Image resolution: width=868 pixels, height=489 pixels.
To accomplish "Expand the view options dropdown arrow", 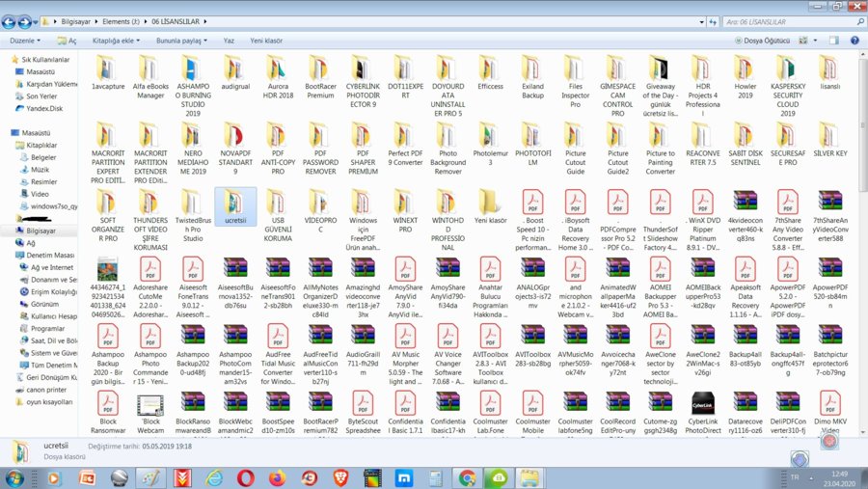I will [x=815, y=41].
